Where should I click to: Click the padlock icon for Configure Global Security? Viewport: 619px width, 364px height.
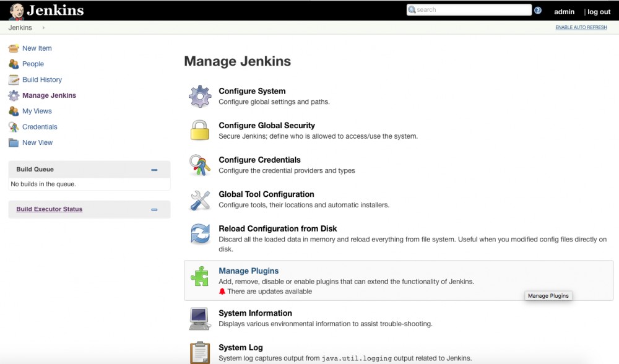point(199,130)
